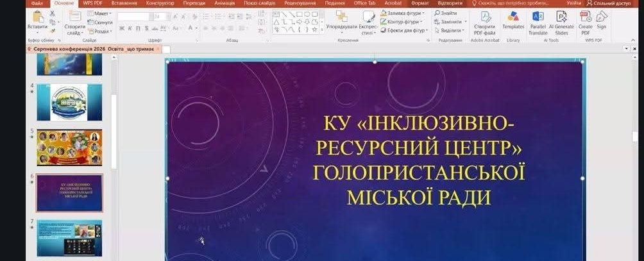644x261 pixels.
Task: Close the Серпнева конференція document tab
Action: [x=158, y=49]
